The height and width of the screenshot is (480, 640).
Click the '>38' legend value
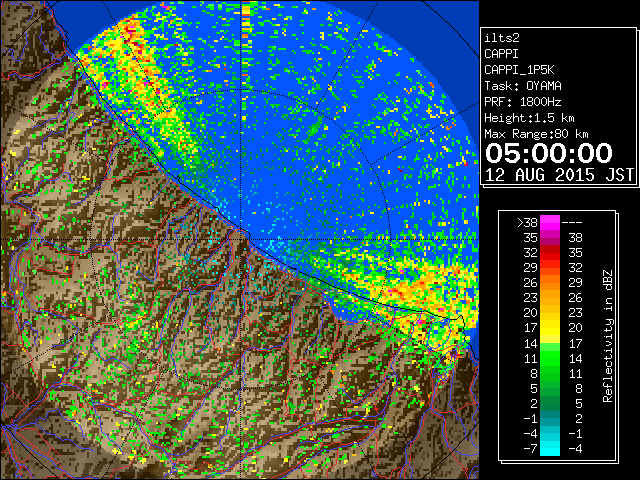click(x=527, y=223)
